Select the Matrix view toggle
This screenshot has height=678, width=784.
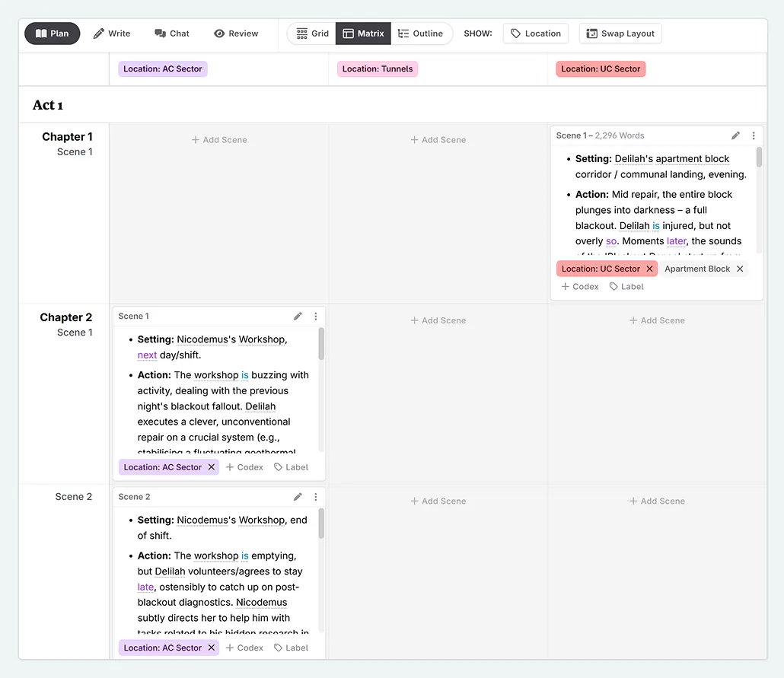pos(363,33)
